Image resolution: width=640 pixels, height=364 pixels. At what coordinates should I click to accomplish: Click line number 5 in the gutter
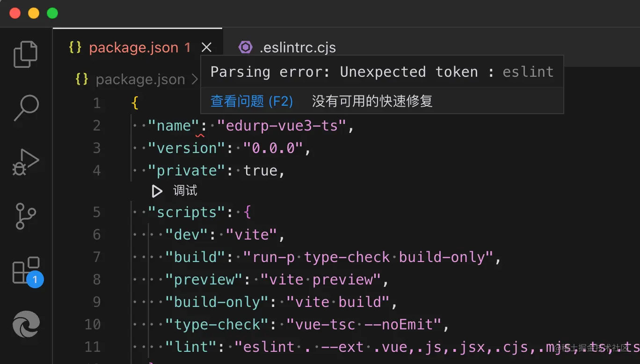(x=96, y=212)
